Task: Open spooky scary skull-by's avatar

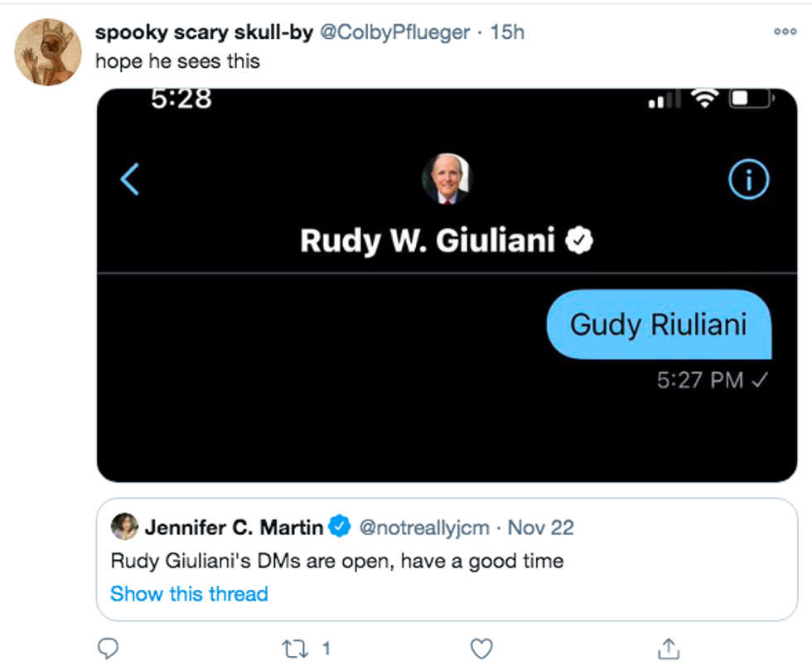Action: pyautogui.click(x=48, y=51)
